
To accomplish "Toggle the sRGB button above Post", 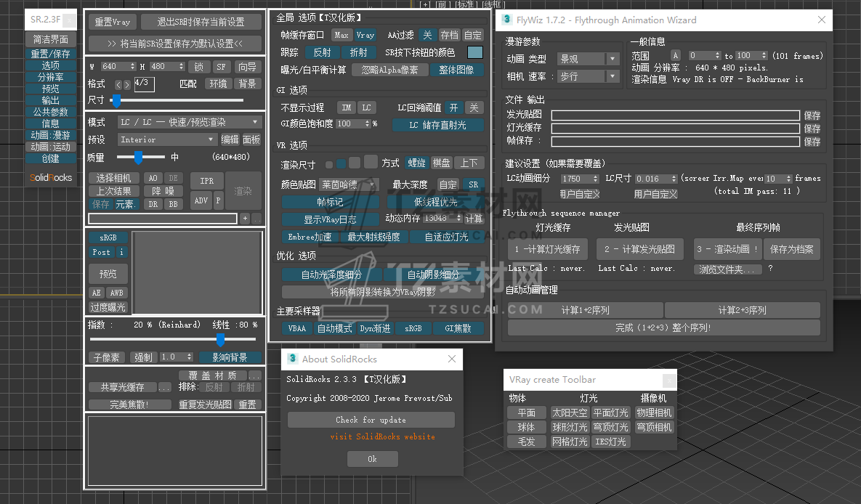I will tap(108, 237).
